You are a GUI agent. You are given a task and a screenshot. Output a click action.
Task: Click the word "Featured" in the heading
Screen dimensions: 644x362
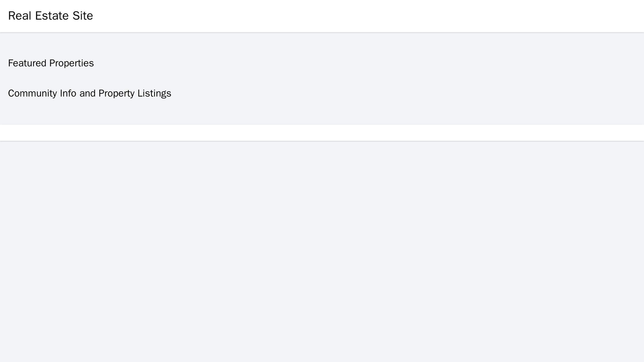point(27,63)
